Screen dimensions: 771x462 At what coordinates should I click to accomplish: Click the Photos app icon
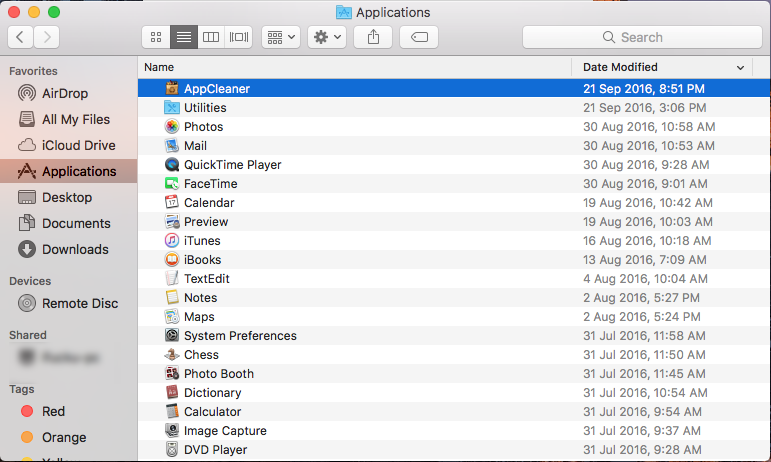click(x=172, y=126)
